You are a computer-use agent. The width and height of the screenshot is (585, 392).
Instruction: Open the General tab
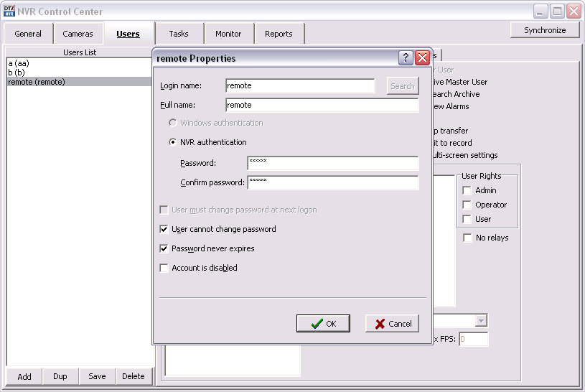coord(28,34)
